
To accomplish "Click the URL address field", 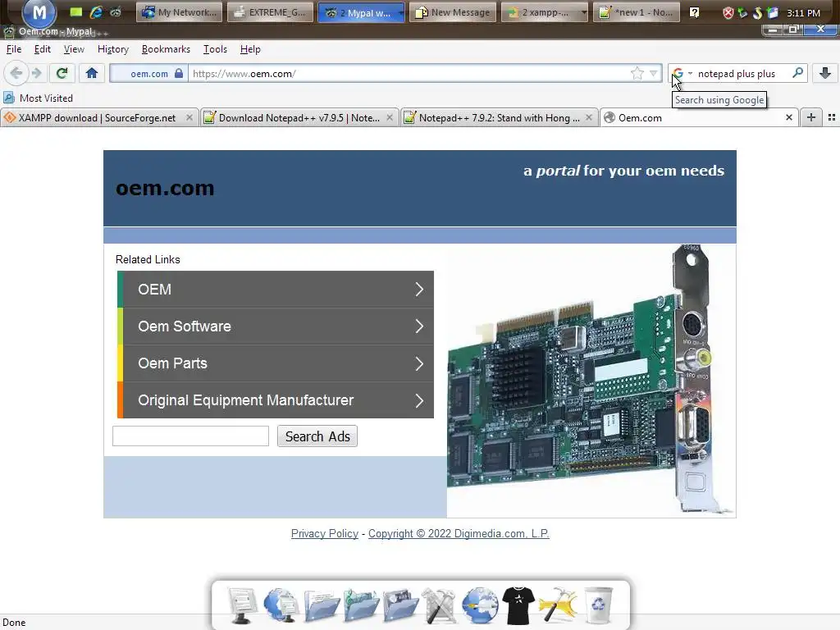I will [x=410, y=73].
